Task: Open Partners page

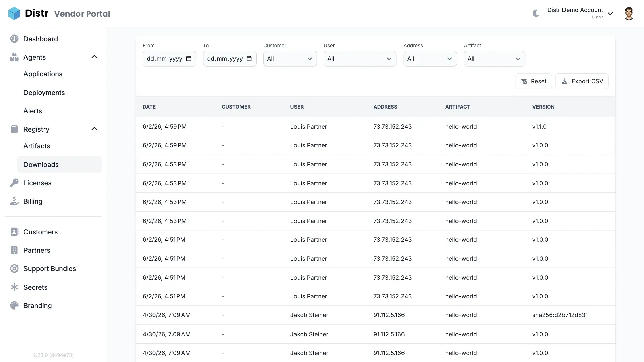Action: pyautogui.click(x=37, y=250)
